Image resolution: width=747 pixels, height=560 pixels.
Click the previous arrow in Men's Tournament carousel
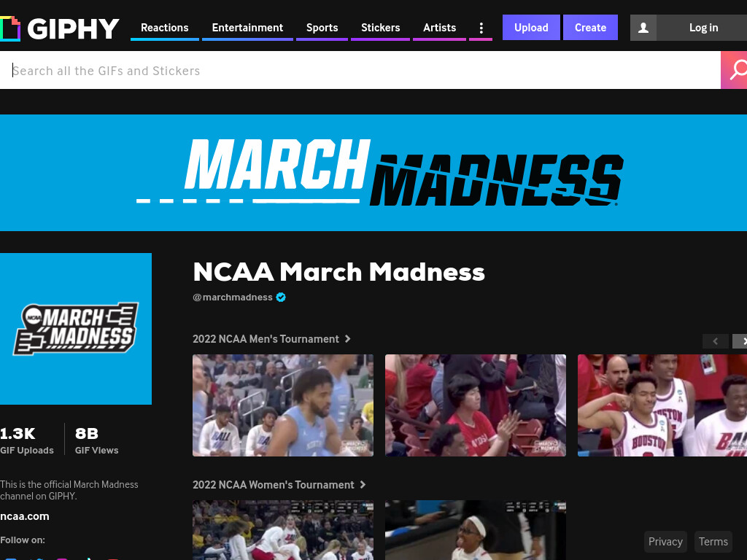pyautogui.click(x=715, y=341)
